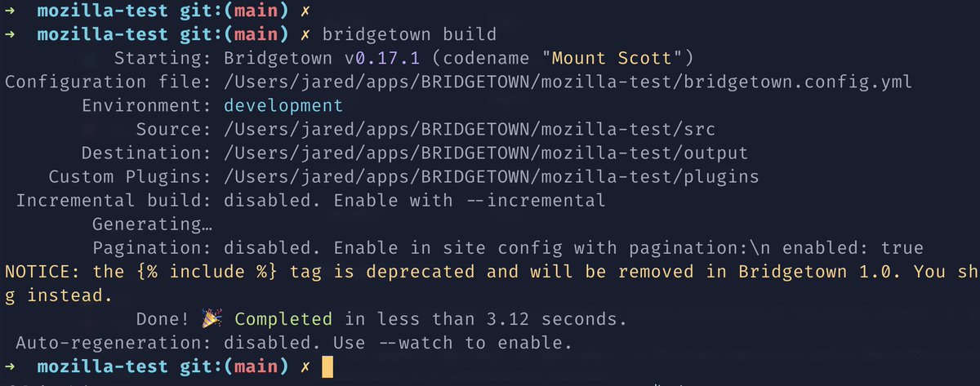Click the cyan development environment value
The height and width of the screenshot is (386, 980).
coord(283,106)
